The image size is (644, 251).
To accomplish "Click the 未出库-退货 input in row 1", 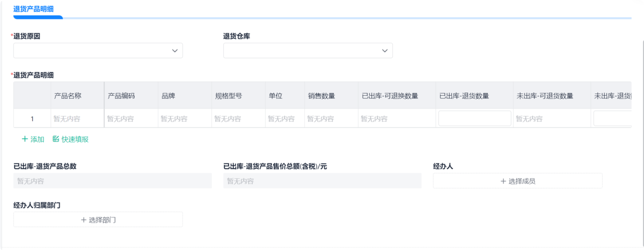I will (612, 119).
